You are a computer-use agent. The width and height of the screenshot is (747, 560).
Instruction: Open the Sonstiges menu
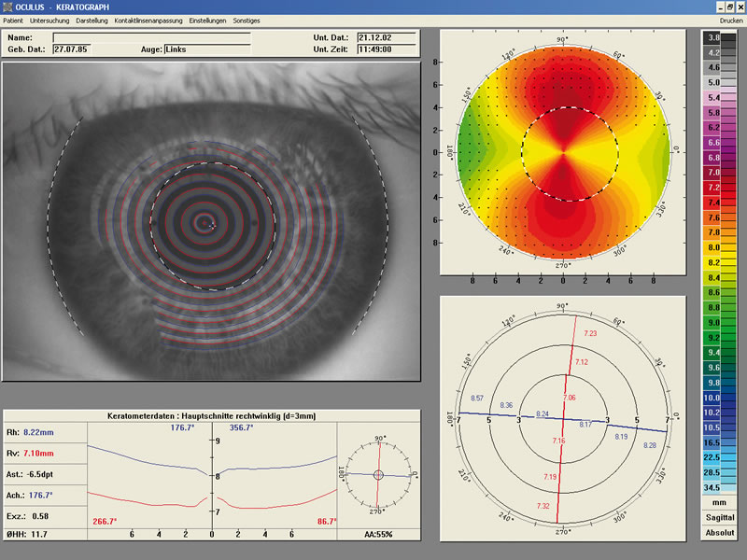coord(247,21)
